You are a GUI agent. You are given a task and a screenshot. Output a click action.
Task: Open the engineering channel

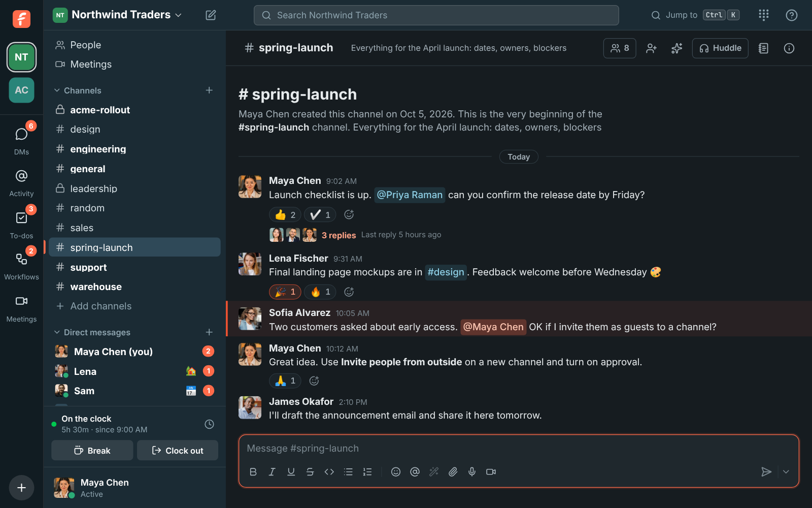[x=134, y=149]
